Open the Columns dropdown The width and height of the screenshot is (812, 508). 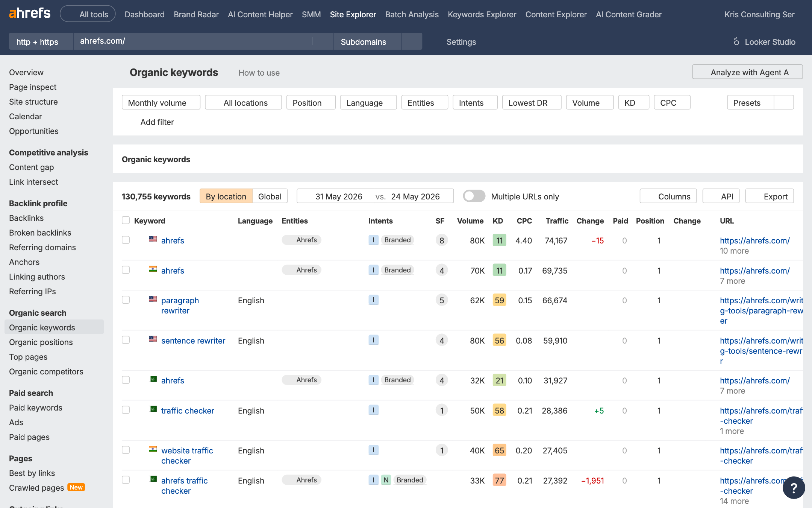(x=668, y=196)
